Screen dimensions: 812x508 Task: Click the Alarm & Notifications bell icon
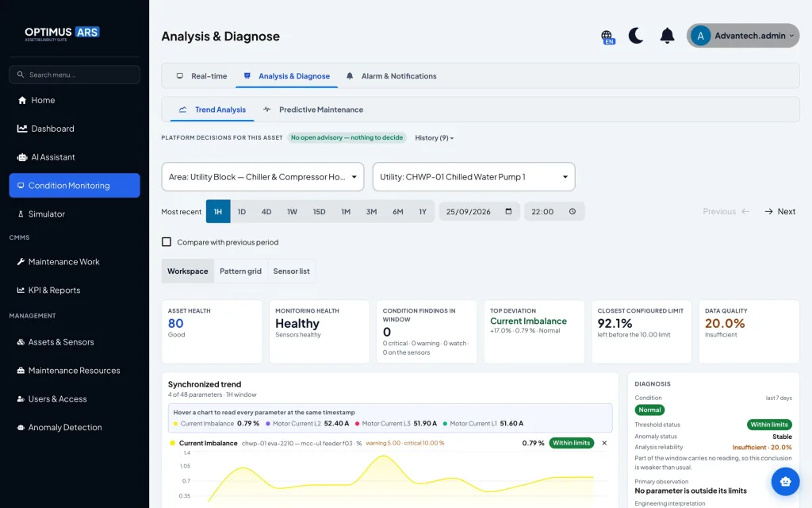350,75
